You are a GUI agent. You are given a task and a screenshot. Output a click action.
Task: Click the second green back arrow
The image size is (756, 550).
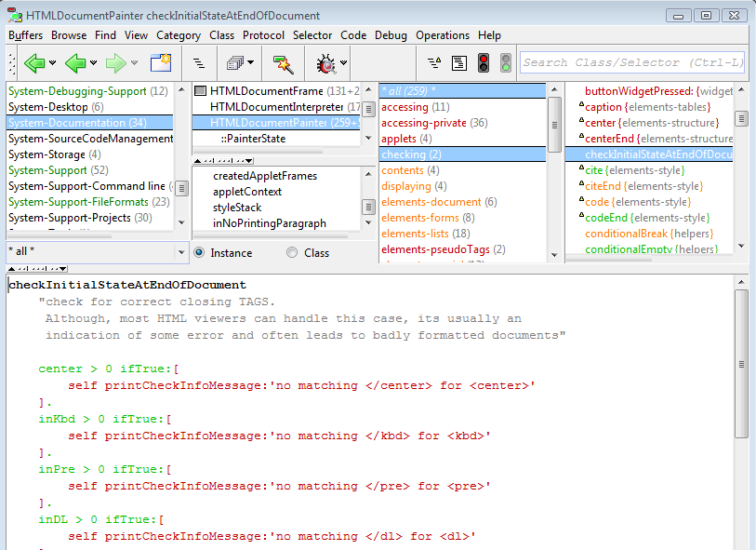coord(75,63)
